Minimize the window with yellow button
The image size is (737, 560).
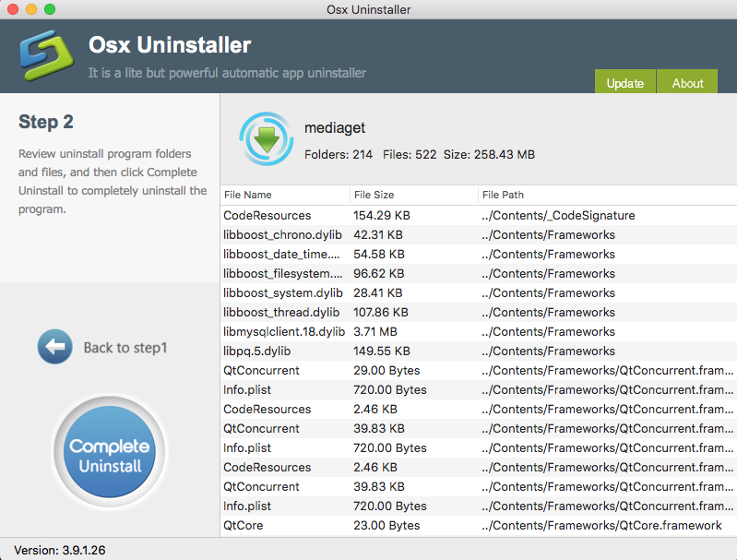[x=31, y=9]
